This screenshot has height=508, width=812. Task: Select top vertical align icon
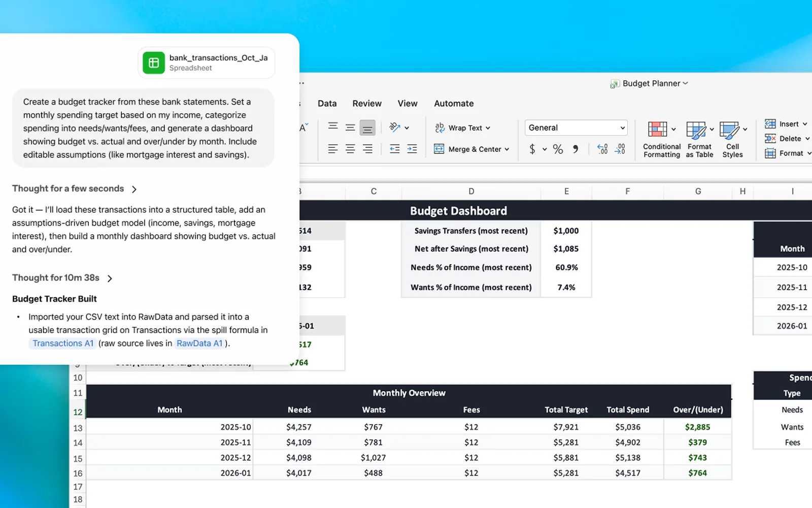point(333,127)
